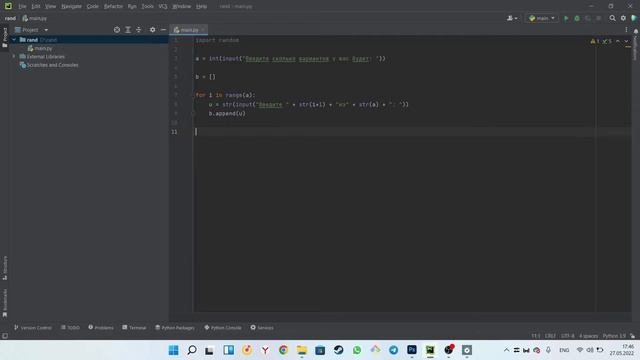The width and height of the screenshot is (640, 360).
Task: Open the Tools menu
Action: (147, 6)
